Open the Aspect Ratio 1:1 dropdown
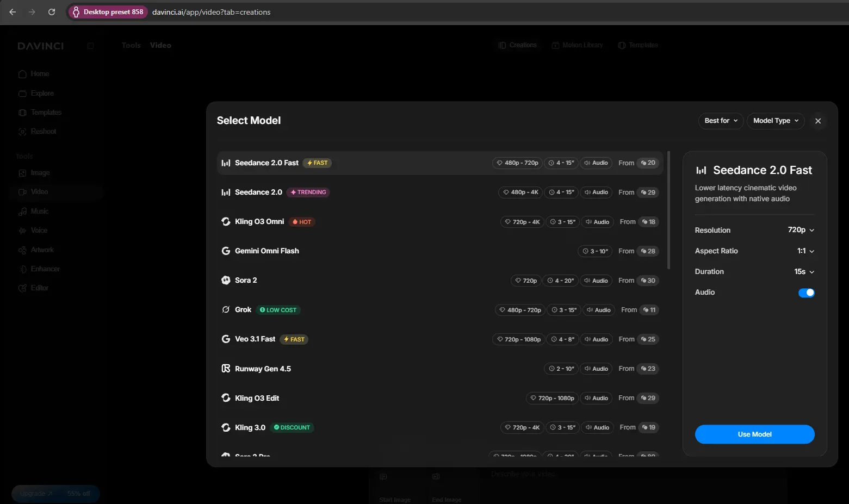 click(x=805, y=251)
